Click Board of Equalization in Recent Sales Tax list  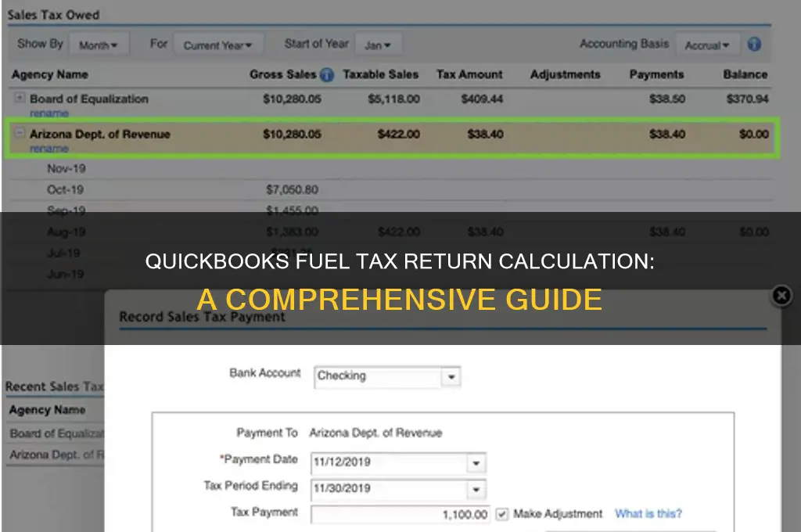[56, 433]
